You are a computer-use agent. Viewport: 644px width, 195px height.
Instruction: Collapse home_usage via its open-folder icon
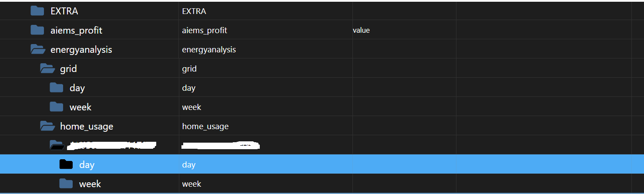tap(47, 127)
